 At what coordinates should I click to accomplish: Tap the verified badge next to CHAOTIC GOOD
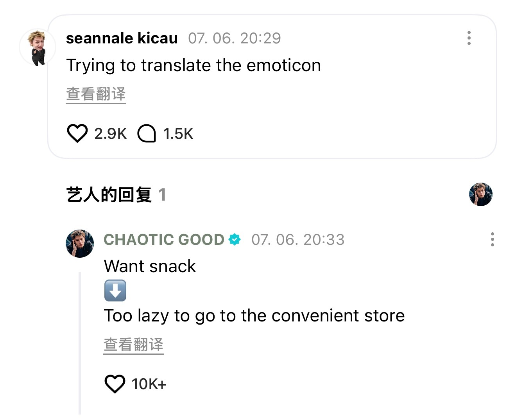pos(235,239)
